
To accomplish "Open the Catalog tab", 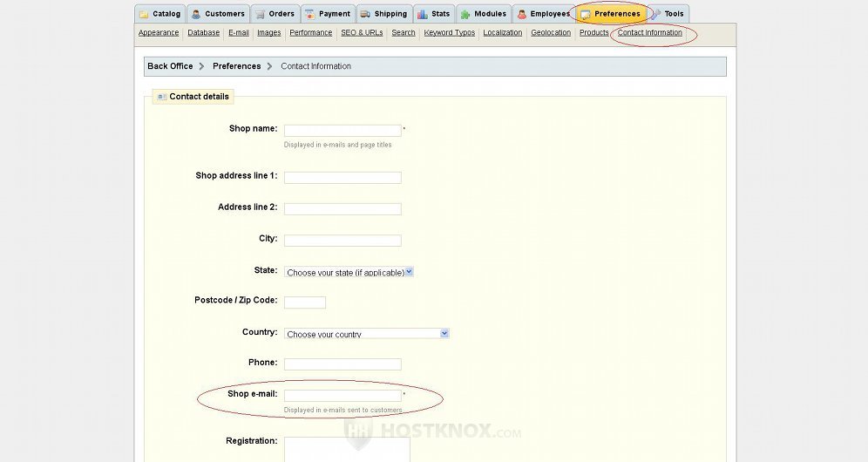I will coord(160,14).
